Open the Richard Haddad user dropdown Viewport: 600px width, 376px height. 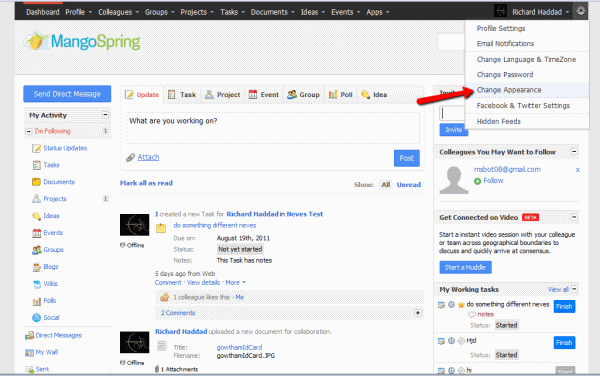[x=541, y=12]
